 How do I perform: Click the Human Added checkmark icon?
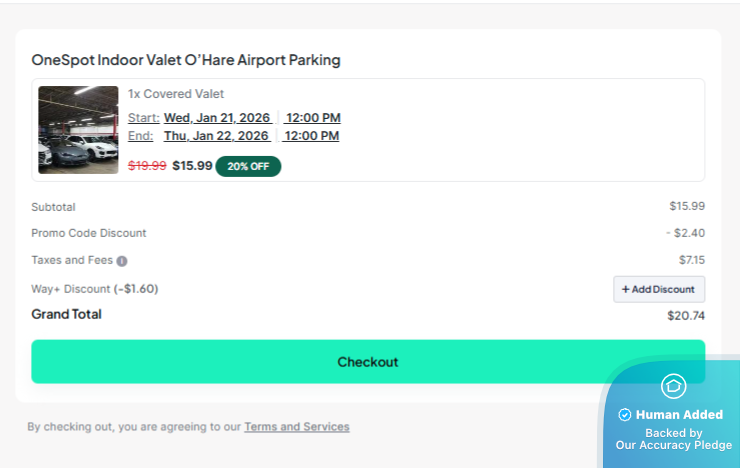[x=625, y=415]
